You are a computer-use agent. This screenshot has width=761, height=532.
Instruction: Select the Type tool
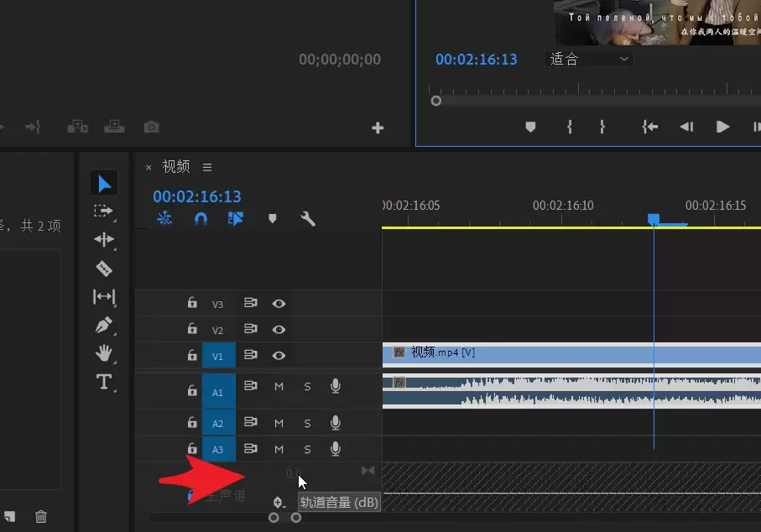[104, 382]
